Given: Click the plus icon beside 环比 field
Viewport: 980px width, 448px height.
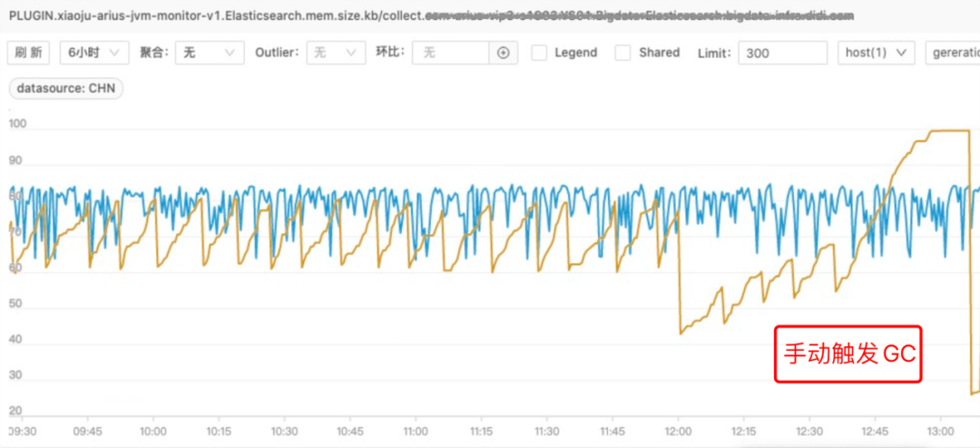Looking at the screenshot, I should [x=504, y=53].
